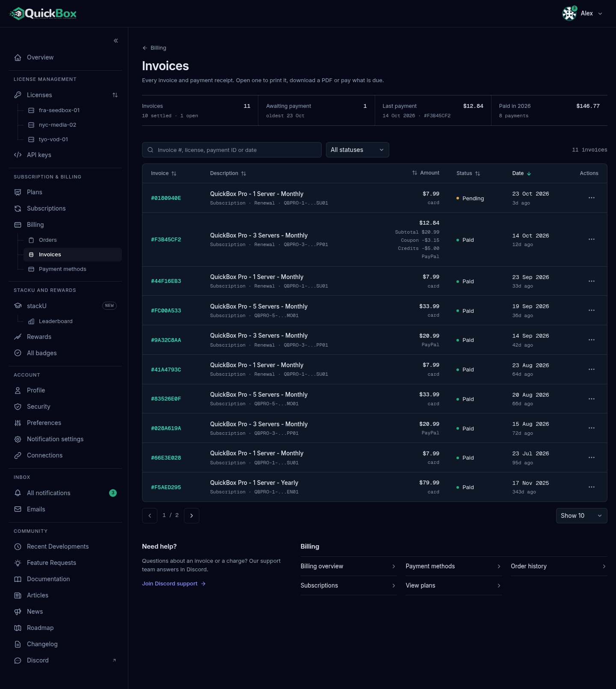Click the Awaiting payment summary card
The image size is (616, 689).
[317, 110]
